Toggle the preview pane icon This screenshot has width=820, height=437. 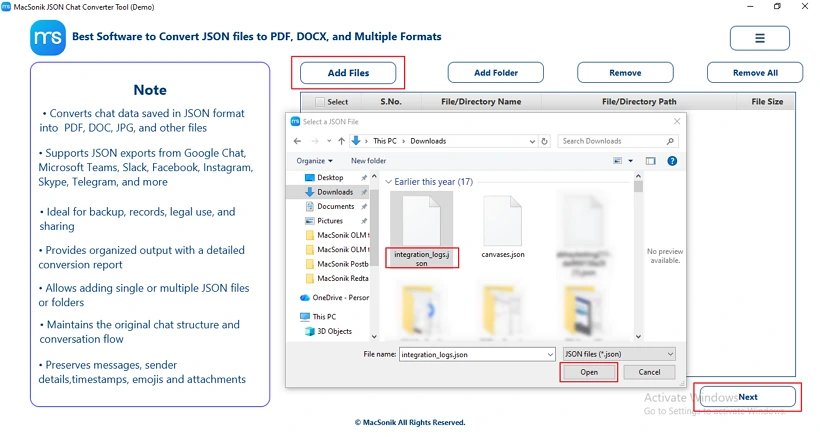pyautogui.click(x=650, y=161)
